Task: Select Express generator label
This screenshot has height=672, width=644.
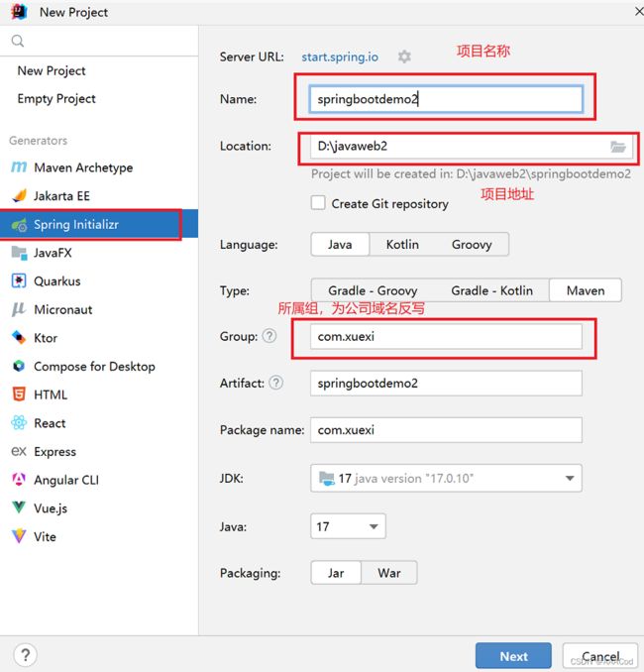Action: (55, 452)
